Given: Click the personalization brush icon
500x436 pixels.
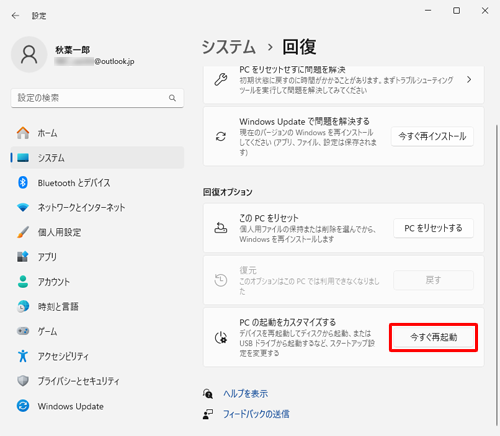Looking at the screenshot, I should [x=23, y=232].
